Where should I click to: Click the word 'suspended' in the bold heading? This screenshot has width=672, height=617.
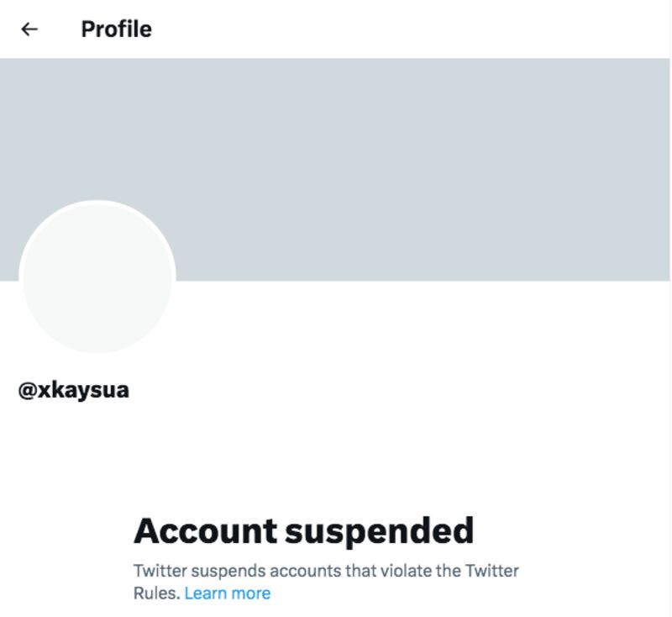click(x=380, y=531)
